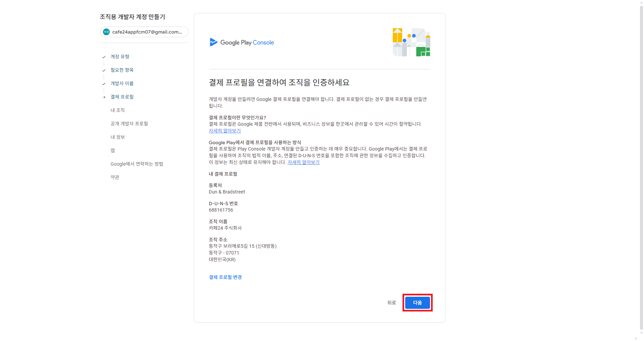Select the 내 조직 step

pyautogui.click(x=117, y=110)
